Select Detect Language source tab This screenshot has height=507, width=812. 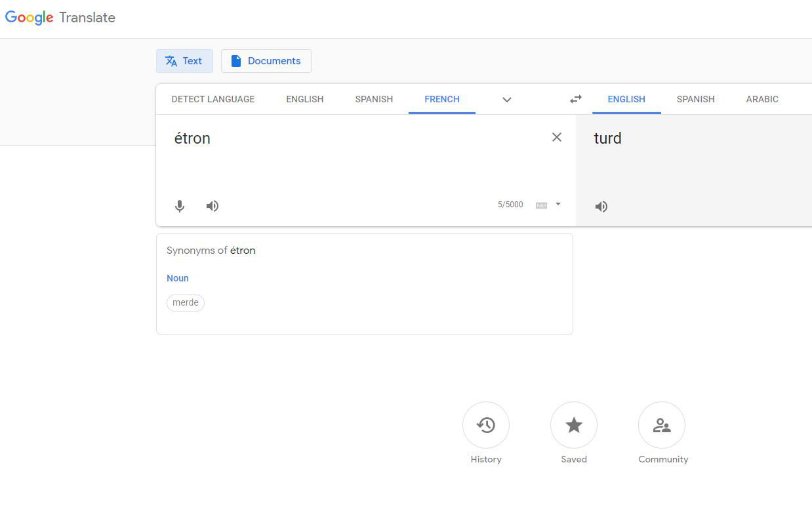pyautogui.click(x=213, y=99)
